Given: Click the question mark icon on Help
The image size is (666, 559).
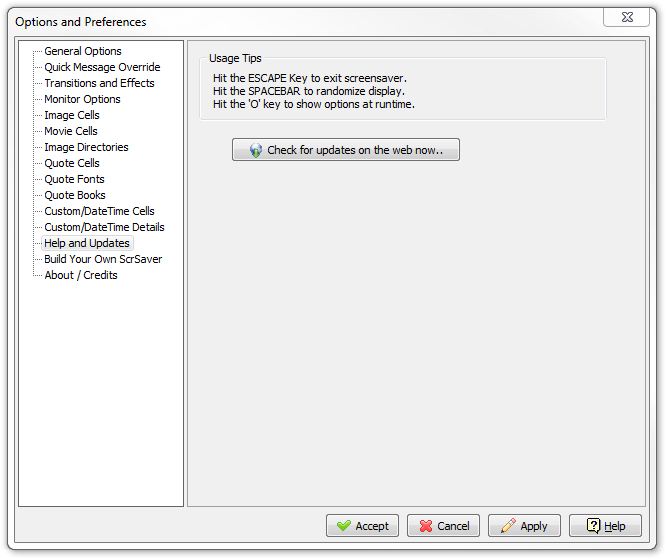Looking at the screenshot, I should pos(592,526).
